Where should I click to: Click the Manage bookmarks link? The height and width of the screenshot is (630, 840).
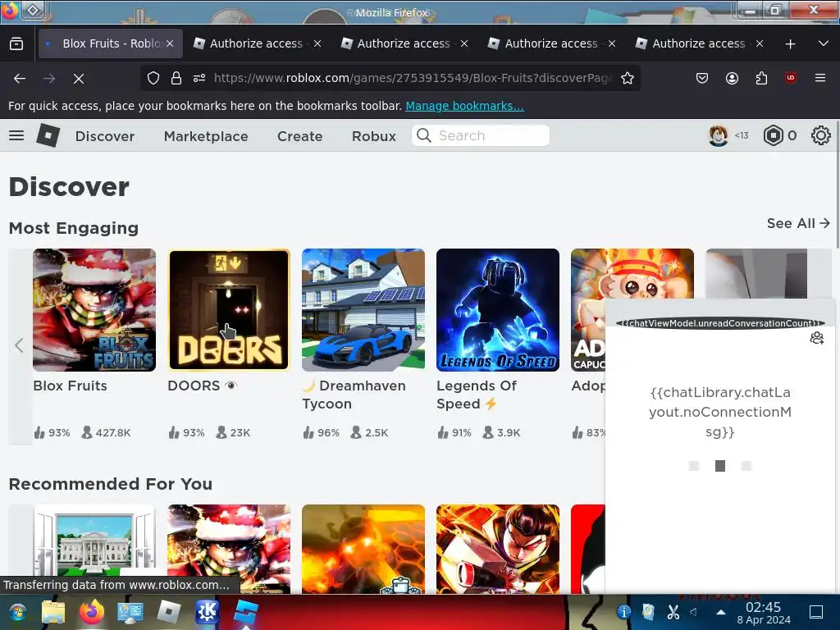tap(464, 106)
